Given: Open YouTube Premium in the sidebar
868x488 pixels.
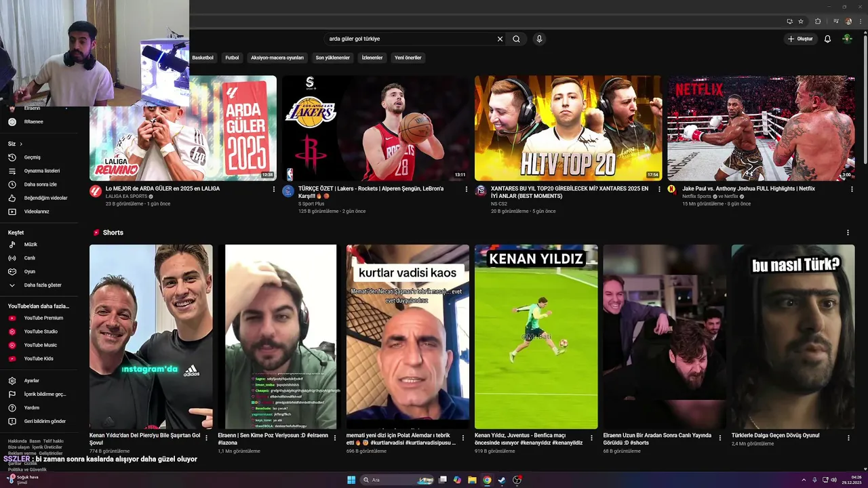Looking at the screenshot, I should [x=41, y=318].
